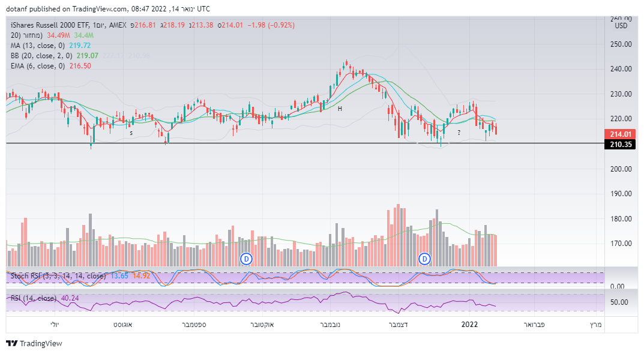Click the low price value 213.38 in legend
The height and width of the screenshot is (354, 644).
pyautogui.click(x=202, y=25)
